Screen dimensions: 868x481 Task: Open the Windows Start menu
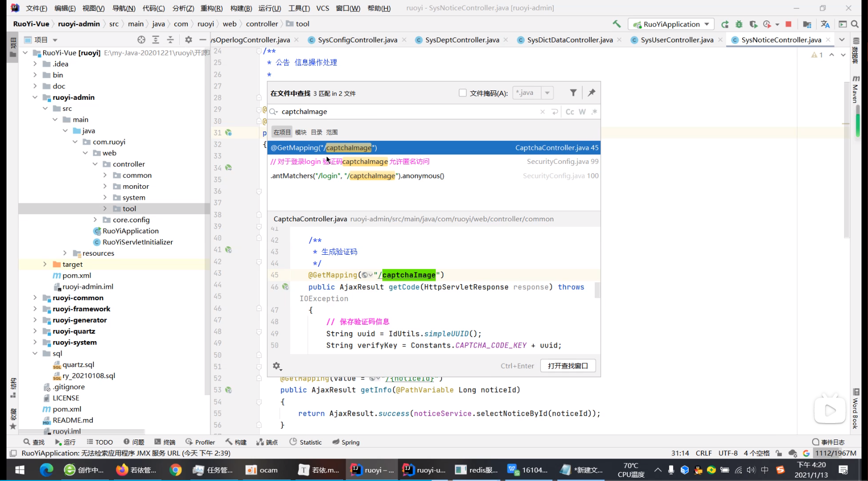point(20,470)
